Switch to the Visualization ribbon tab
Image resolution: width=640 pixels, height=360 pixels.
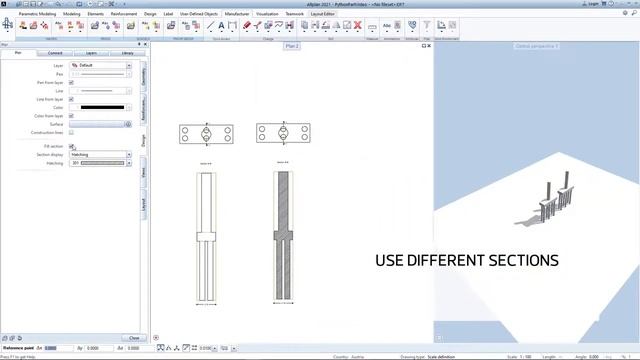(267, 14)
